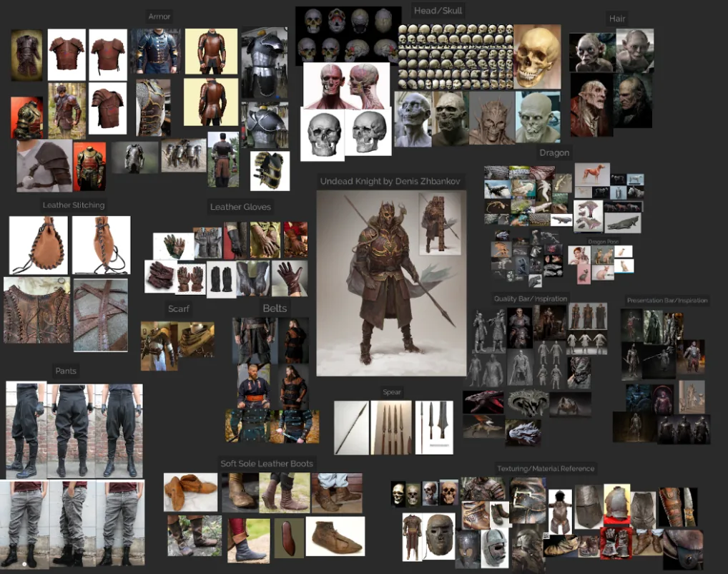Click the black spearhead diagram image
728x574 pixels.
click(x=434, y=427)
